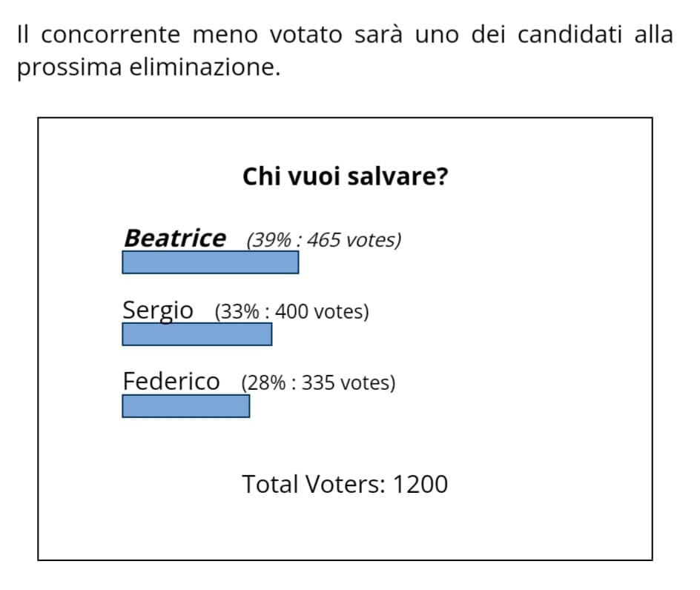700x590 pixels.
Task: Click the word eliminazione in the intro
Action: click(205, 68)
